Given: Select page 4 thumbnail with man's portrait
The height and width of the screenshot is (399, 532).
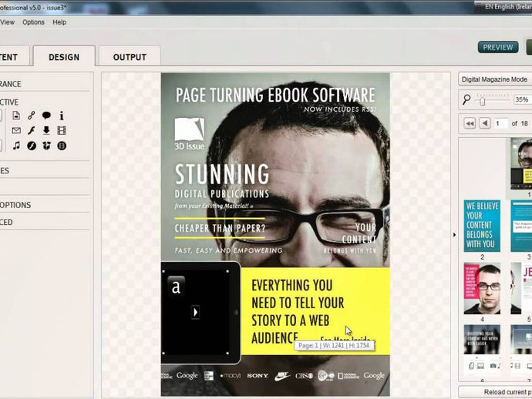Looking at the screenshot, I should pos(482,288).
